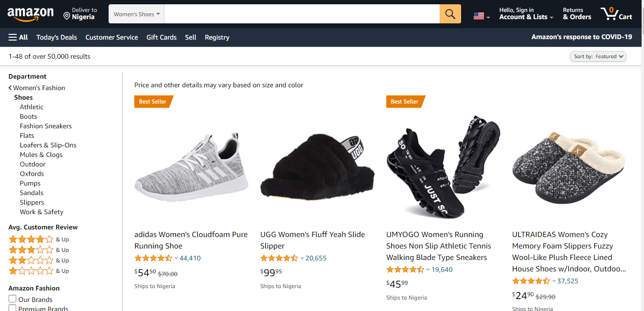Open the All hamburger menu
The width and height of the screenshot is (644, 311).
18,37
